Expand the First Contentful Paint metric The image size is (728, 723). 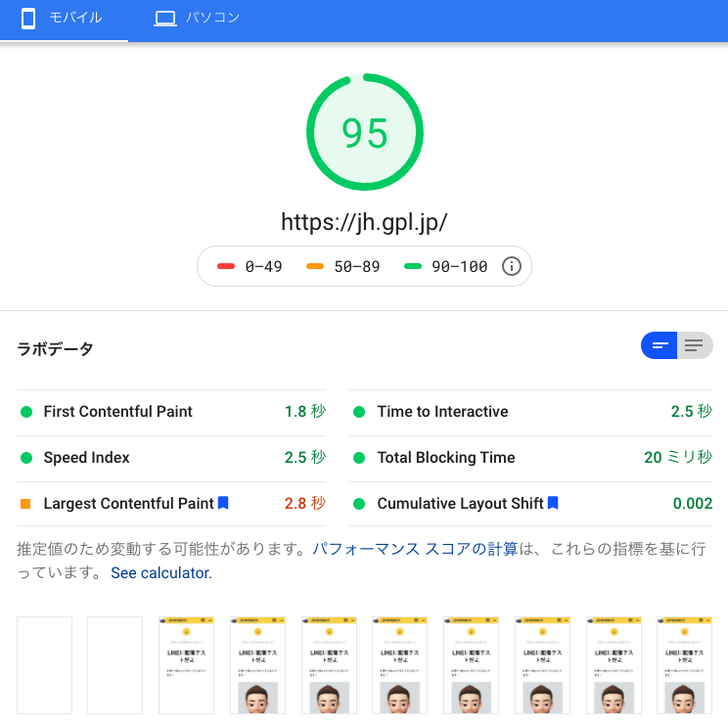[x=117, y=412]
